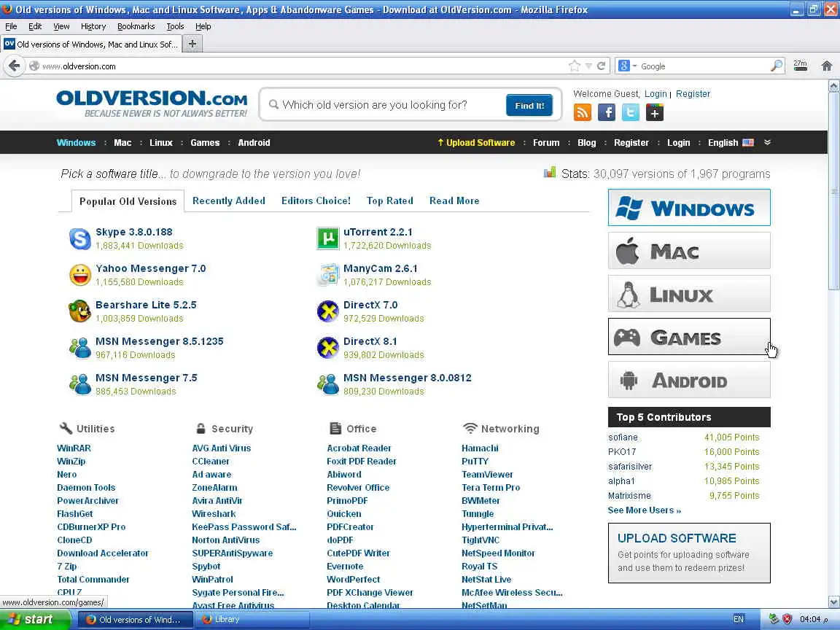
Task: Open the Facebook icon link
Action: click(x=607, y=112)
